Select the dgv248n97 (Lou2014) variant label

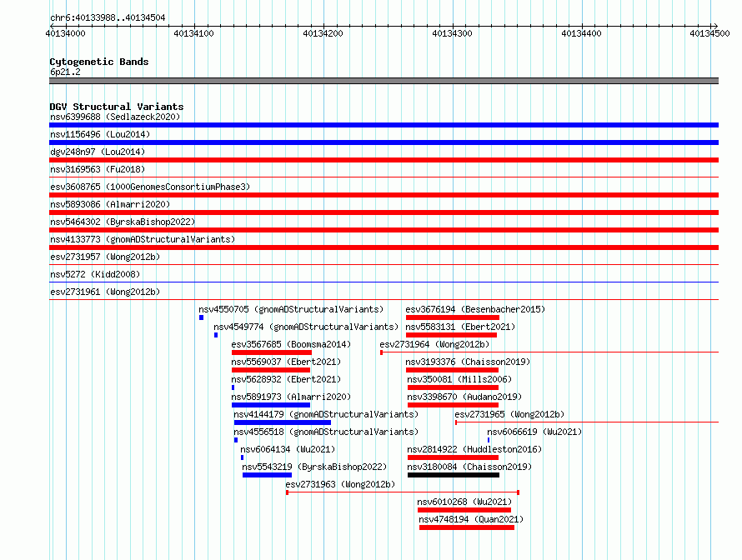[x=98, y=152]
